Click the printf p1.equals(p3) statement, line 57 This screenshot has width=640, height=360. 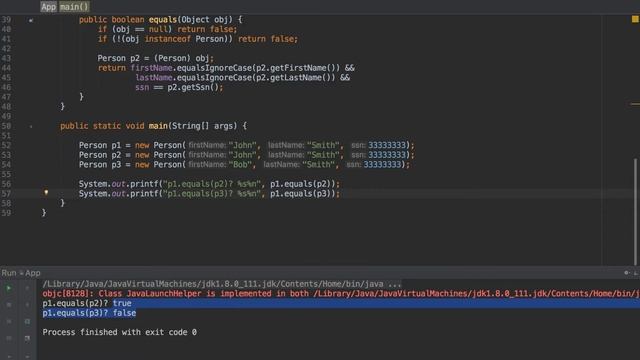point(209,193)
